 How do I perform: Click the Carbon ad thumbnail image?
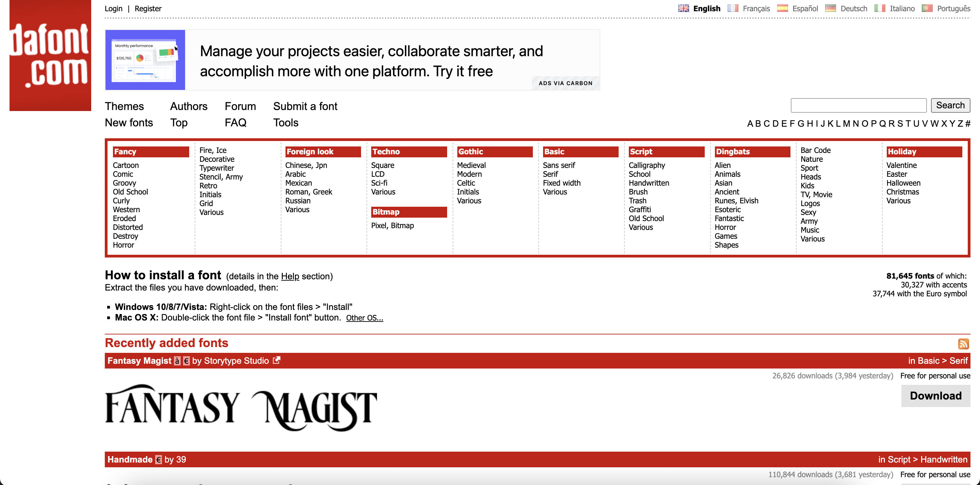(145, 60)
